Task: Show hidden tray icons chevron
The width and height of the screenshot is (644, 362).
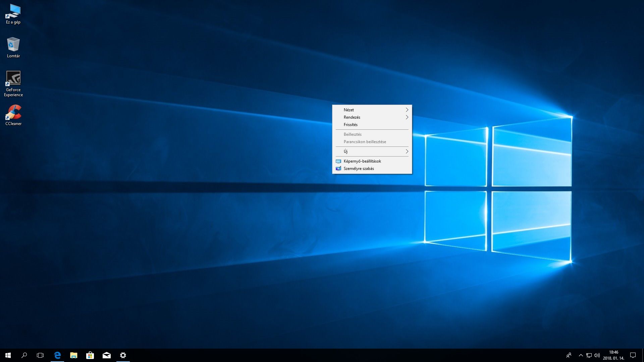Action: click(581, 355)
